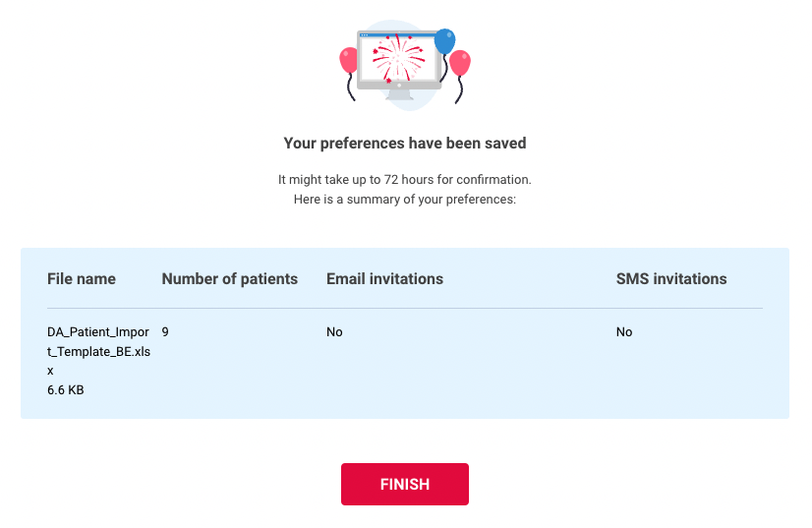Click the No value under SMS invitations
The image size is (812, 528).
pos(624,331)
